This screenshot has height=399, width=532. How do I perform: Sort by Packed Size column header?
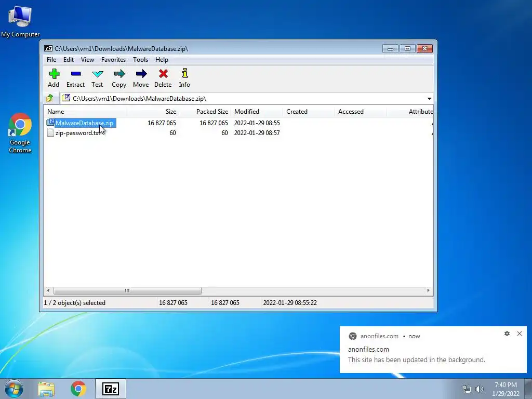click(x=205, y=112)
